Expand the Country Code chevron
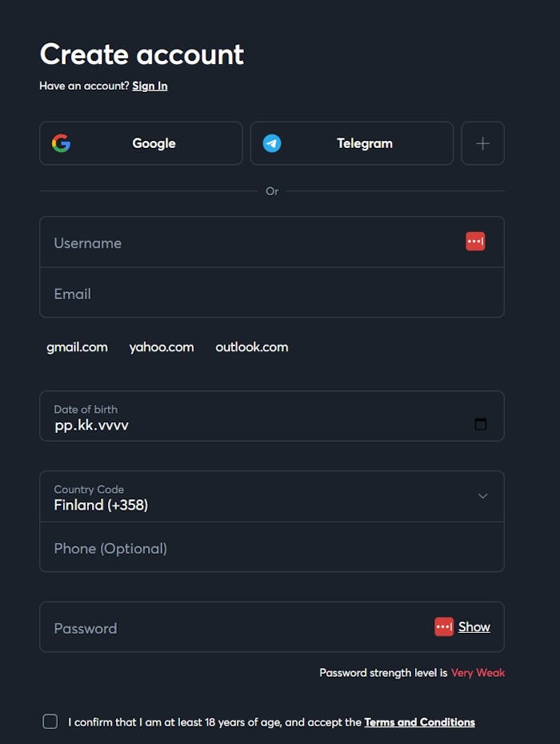The image size is (560, 744). 482,496
